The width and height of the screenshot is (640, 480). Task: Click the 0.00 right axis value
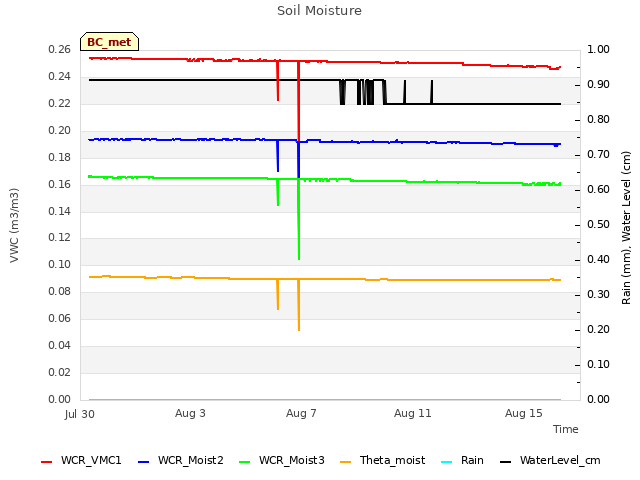pos(598,399)
